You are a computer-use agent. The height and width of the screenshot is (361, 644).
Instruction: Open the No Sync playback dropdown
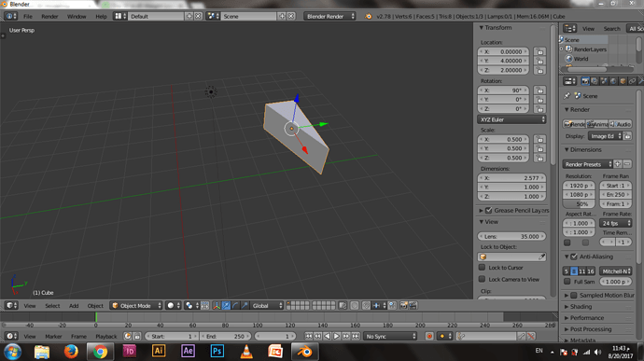point(390,336)
